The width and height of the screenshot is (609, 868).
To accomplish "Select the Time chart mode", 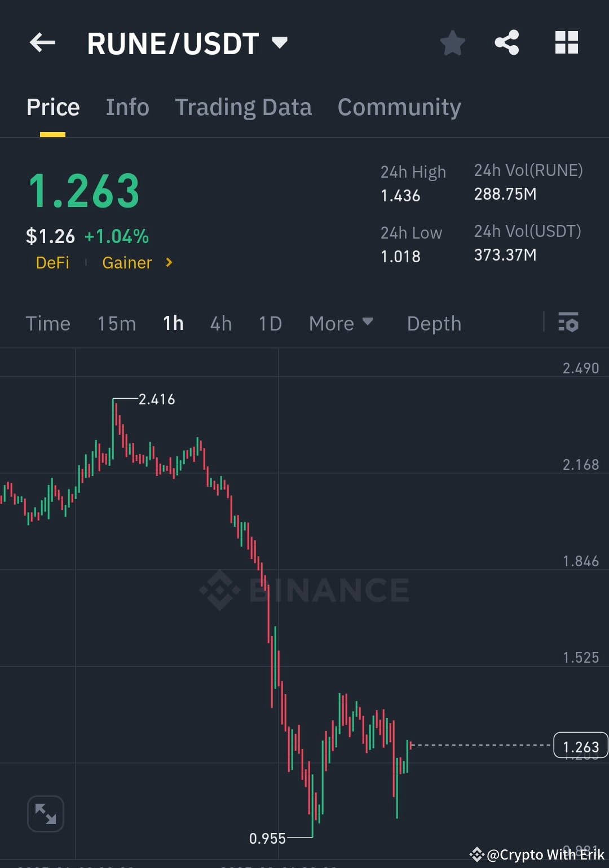I will (48, 323).
